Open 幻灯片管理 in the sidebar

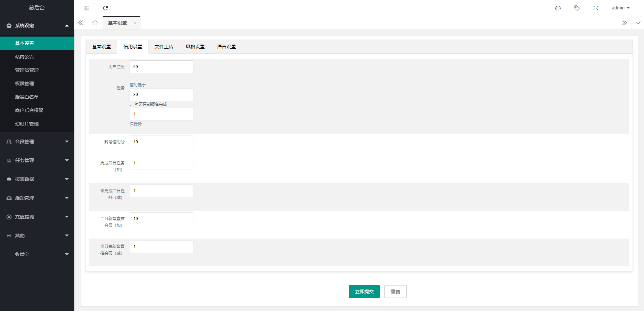[x=37, y=124]
